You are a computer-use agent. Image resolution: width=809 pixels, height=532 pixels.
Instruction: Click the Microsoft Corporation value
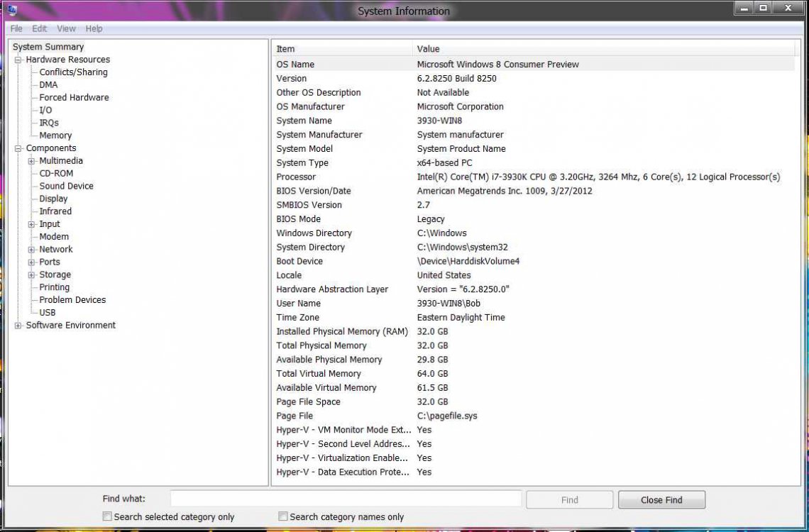[461, 106]
